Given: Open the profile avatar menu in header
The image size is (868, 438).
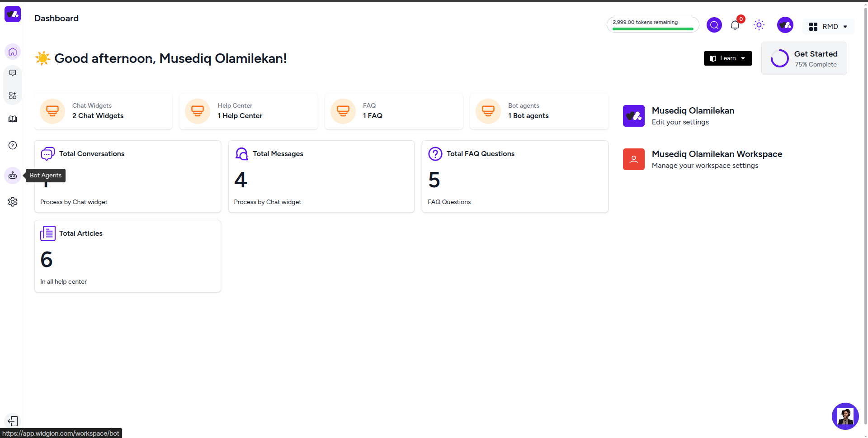Looking at the screenshot, I should pyautogui.click(x=785, y=25).
